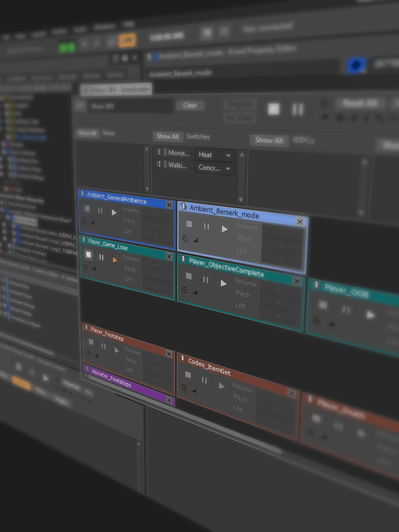The image size is (399, 532).
Task: Open the remote connection dialog icon
Action: coord(207,32)
